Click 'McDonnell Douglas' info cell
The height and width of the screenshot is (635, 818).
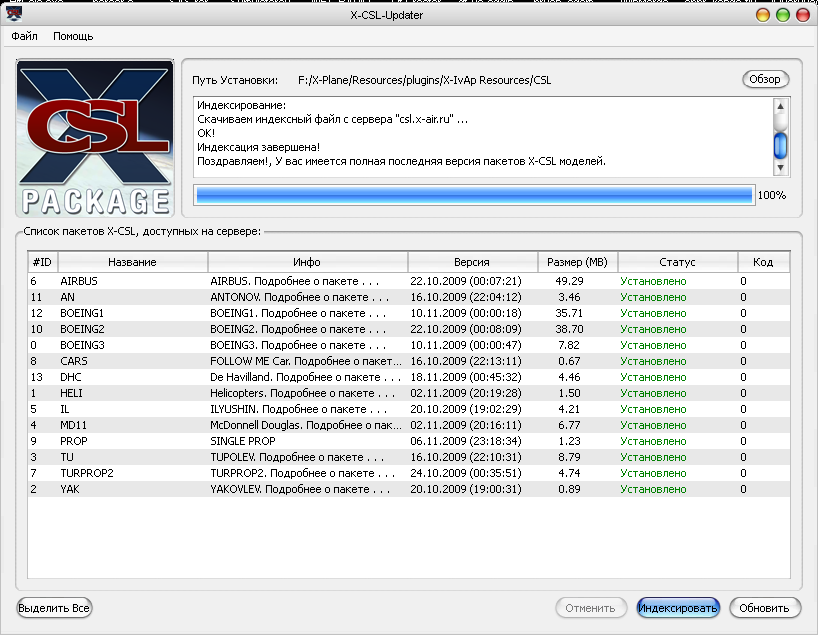[306, 425]
